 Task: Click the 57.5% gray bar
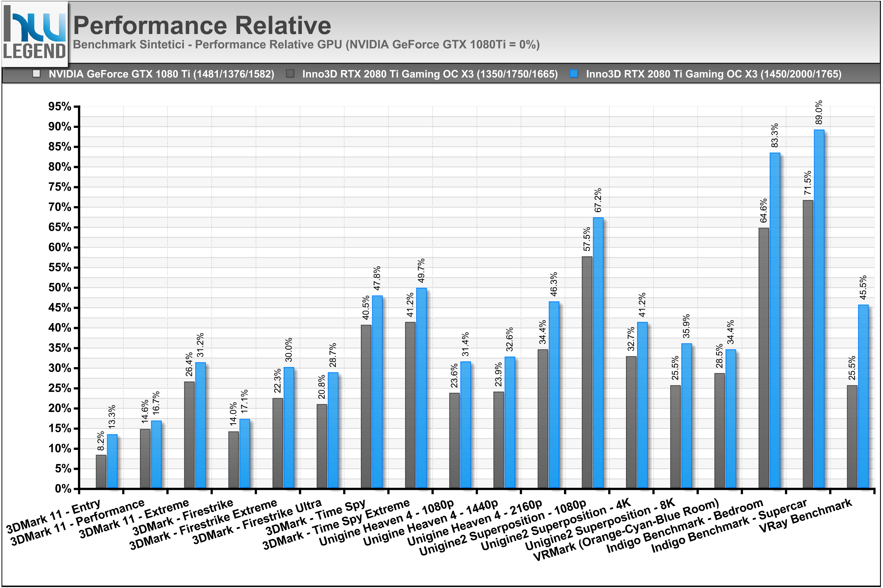pyautogui.click(x=587, y=372)
